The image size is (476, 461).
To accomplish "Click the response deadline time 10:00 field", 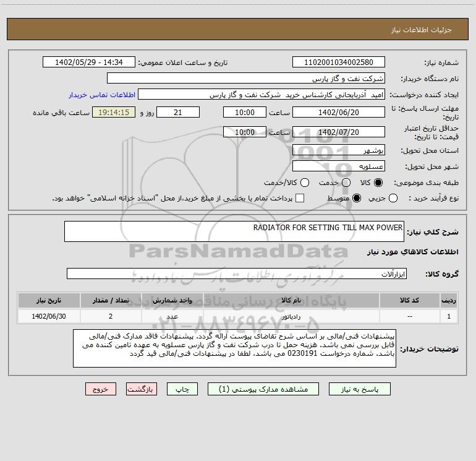I will pyautogui.click(x=245, y=112).
